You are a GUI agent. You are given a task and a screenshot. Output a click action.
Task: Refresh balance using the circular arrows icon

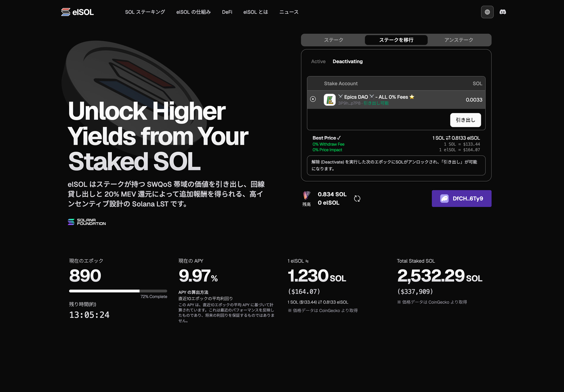(x=357, y=199)
